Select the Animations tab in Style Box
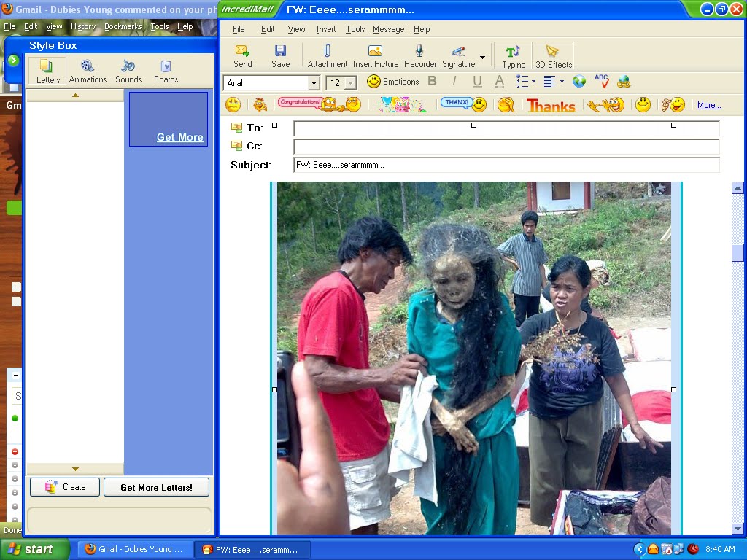 (x=88, y=71)
